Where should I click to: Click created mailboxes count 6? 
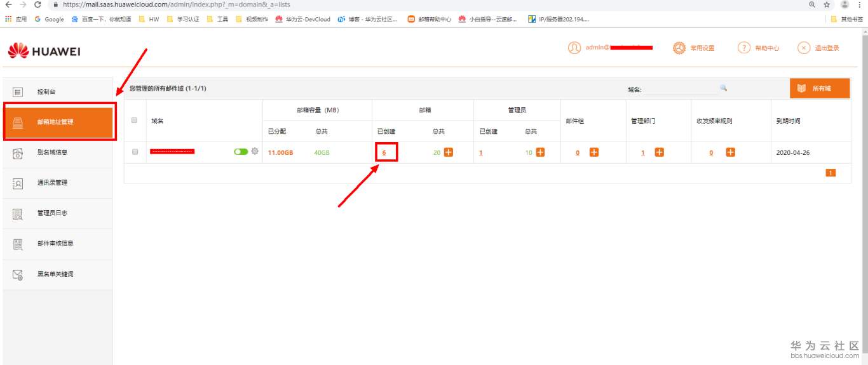(x=384, y=153)
